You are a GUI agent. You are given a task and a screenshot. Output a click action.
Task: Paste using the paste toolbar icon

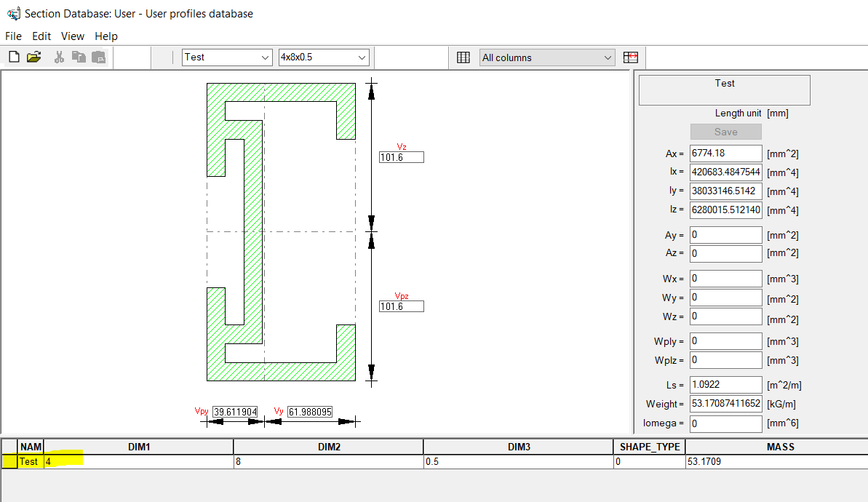(x=97, y=57)
